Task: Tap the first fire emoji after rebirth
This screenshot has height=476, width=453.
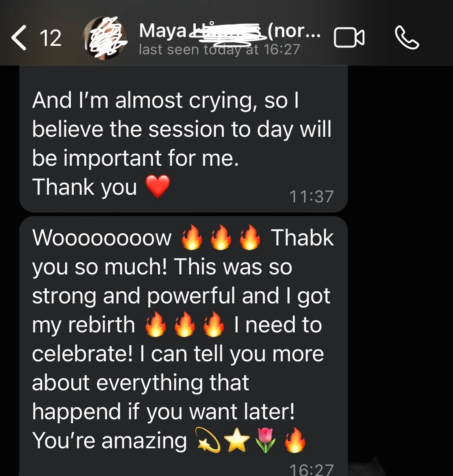Action: [x=156, y=324]
